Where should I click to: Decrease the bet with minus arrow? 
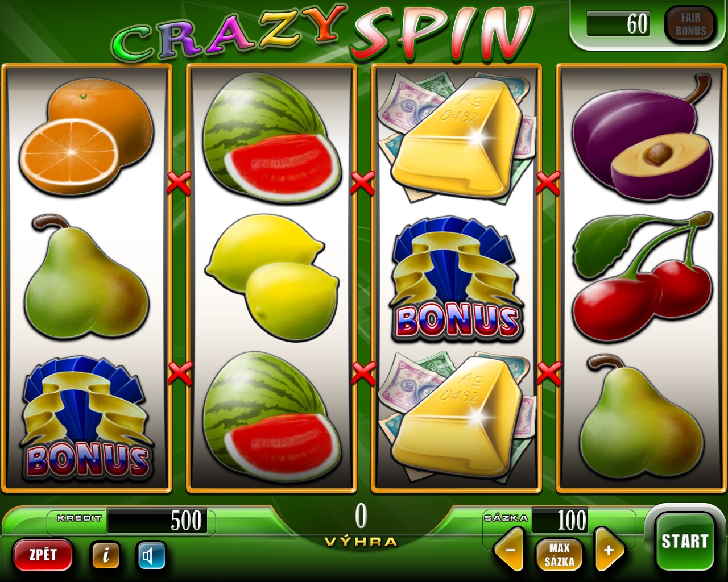pyautogui.click(x=509, y=550)
